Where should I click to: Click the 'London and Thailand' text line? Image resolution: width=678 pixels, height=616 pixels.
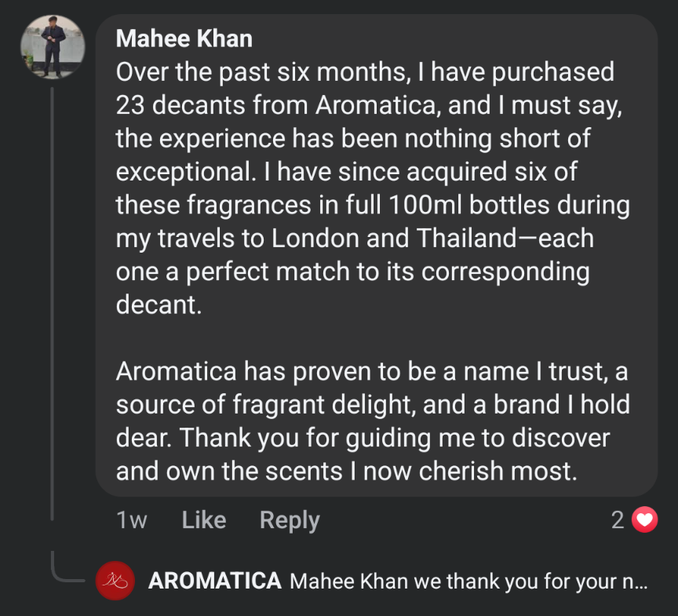(x=355, y=239)
